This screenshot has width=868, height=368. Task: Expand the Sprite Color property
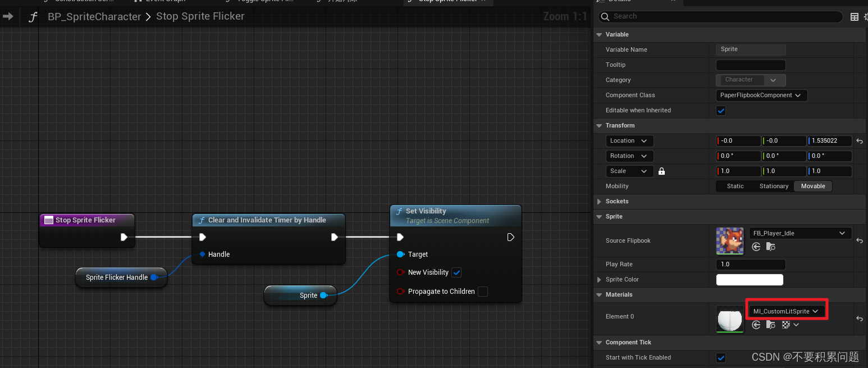pos(600,280)
